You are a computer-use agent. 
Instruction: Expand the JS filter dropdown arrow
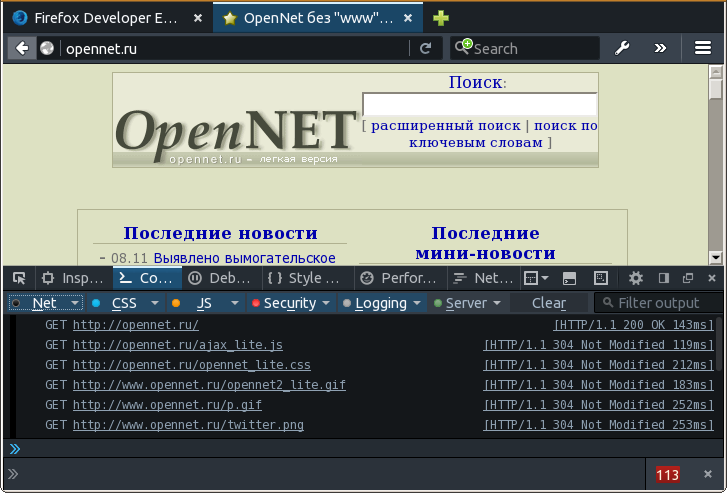[235, 303]
